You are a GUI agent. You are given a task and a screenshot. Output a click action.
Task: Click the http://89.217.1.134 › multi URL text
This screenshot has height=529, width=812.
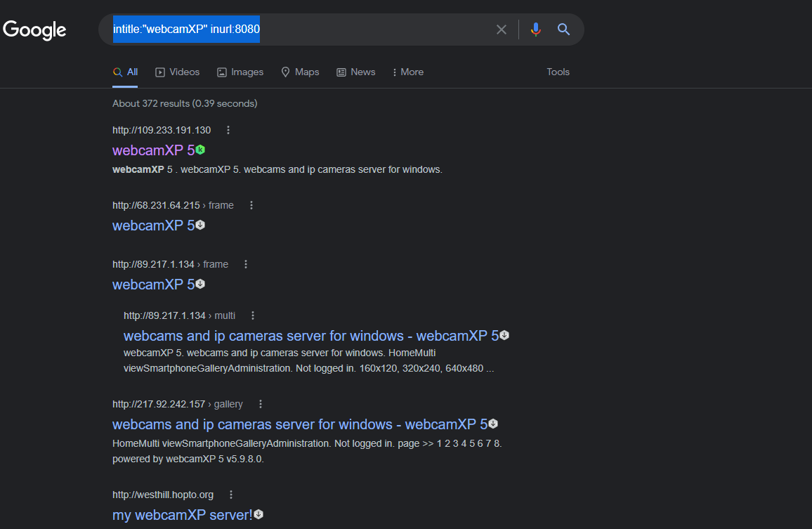pos(179,315)
